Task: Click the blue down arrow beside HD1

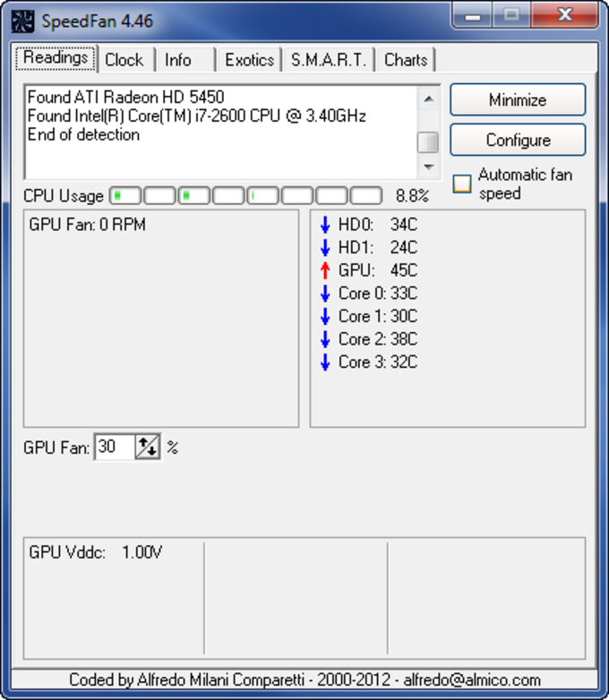Action: (325, 247)
